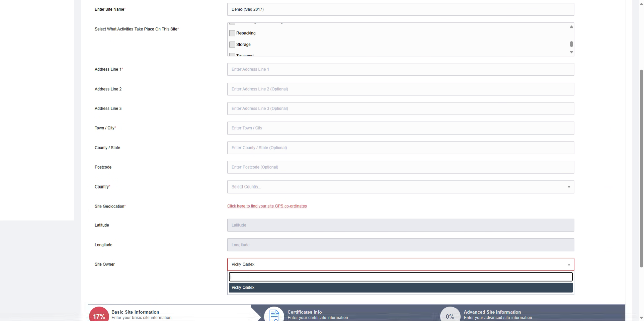Click the Site Owner dropdown arrow
Image resolution: width=644 pixels, height=321 pixels.
(569, 265)
